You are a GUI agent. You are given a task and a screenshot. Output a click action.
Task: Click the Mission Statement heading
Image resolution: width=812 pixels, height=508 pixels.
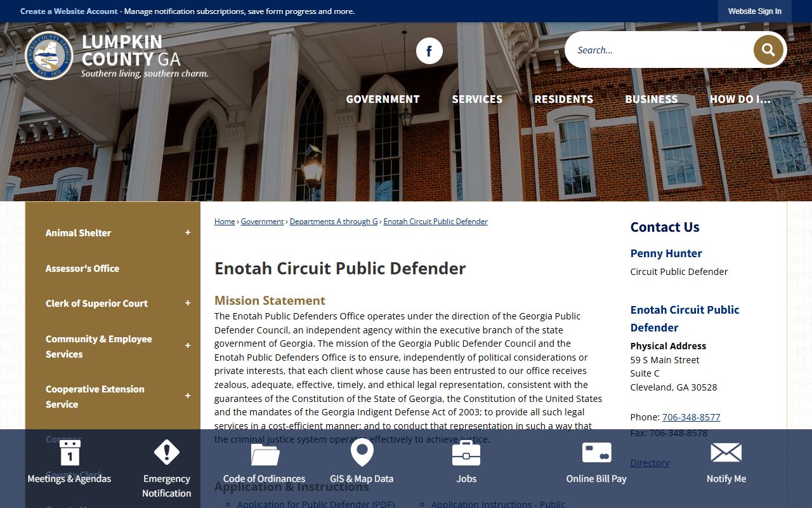click(x=270, y=300)
